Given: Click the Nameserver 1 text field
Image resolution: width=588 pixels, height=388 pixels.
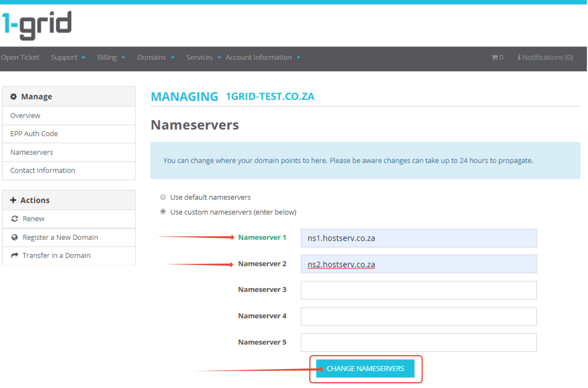Looking at the screenshot, I should click(x=418, y=238).
